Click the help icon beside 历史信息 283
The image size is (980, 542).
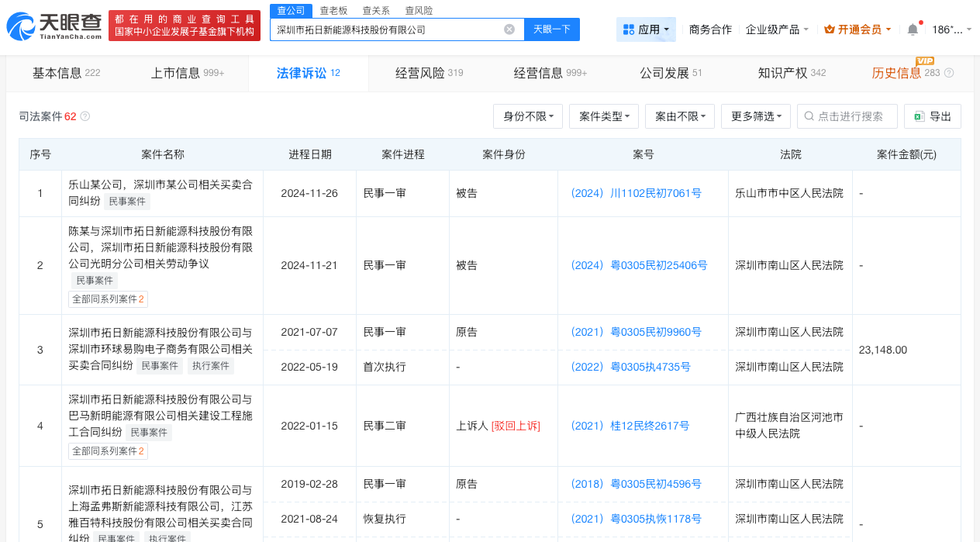pyautogui.click(x=949, y=73)
